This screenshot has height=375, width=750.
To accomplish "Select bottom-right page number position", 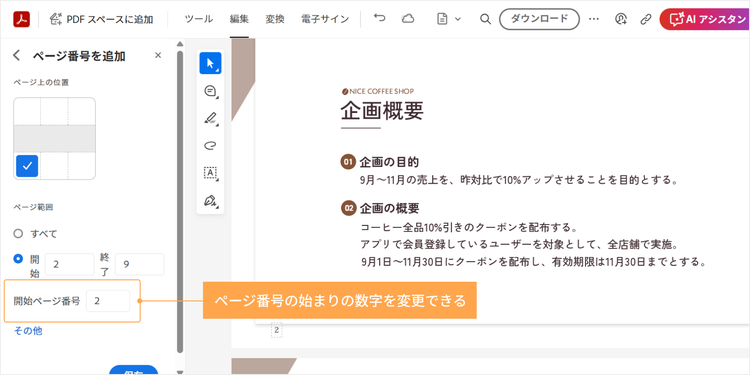I will pos(81,166).
